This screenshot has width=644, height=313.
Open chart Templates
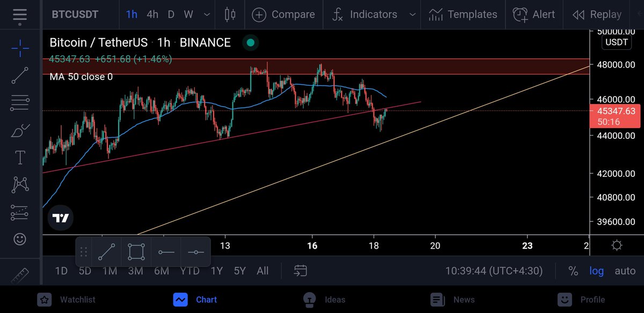(463, 14)
